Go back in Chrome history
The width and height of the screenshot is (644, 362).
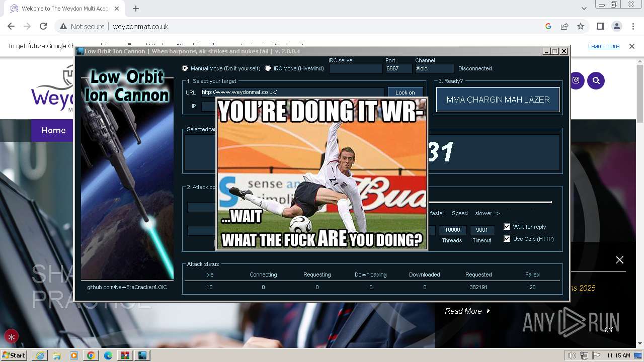[11, 27]
